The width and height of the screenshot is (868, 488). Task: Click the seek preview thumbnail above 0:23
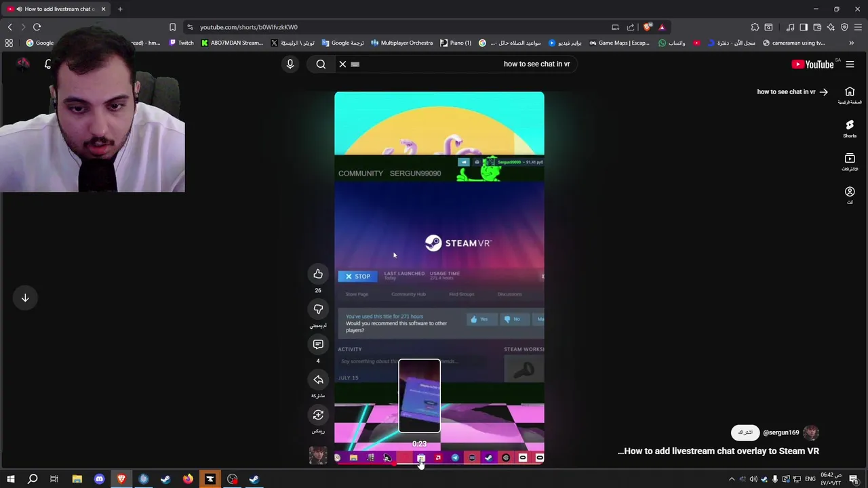(419, 396)
